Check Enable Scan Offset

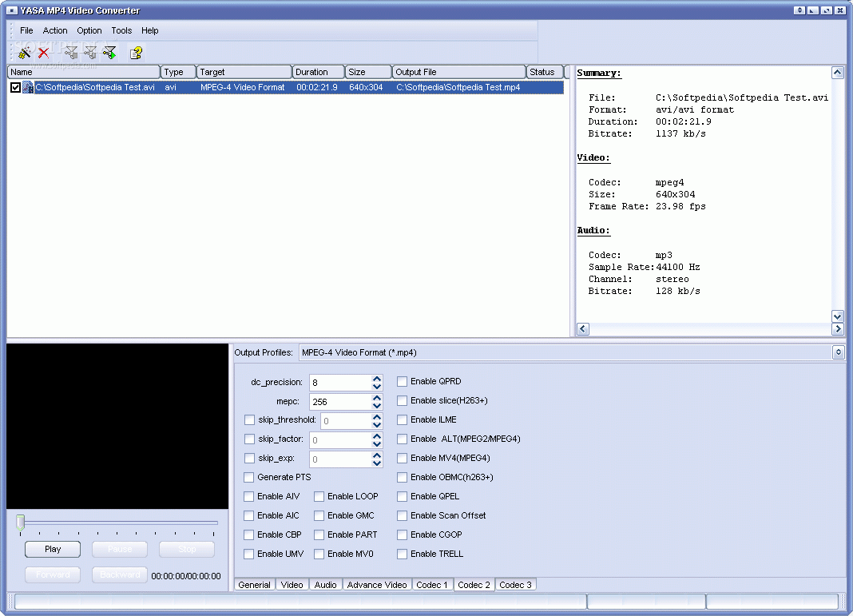[402, 515]
